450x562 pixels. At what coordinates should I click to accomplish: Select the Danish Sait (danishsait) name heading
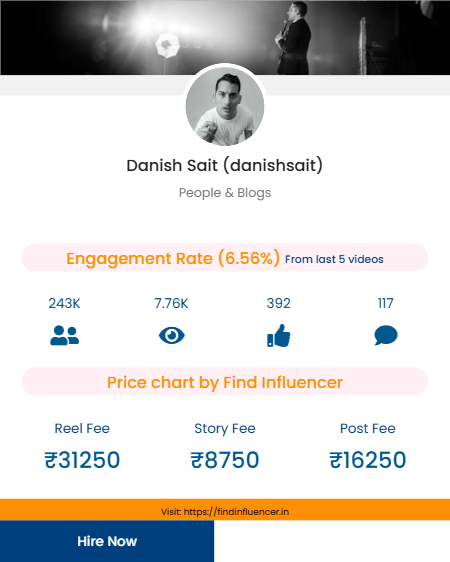click(225, 166)
